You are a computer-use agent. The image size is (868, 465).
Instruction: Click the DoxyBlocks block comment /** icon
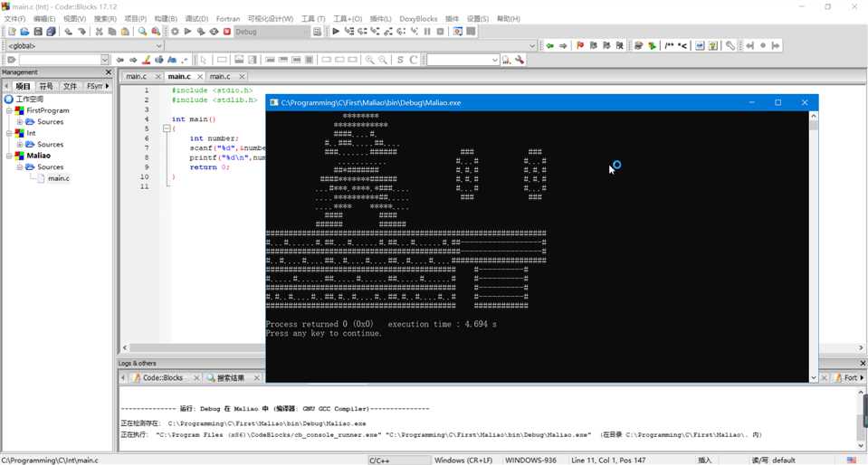pos(669,45)
